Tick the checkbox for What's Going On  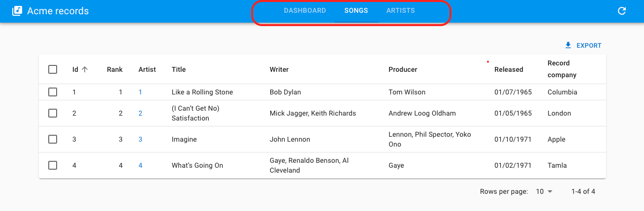(53, 165)
